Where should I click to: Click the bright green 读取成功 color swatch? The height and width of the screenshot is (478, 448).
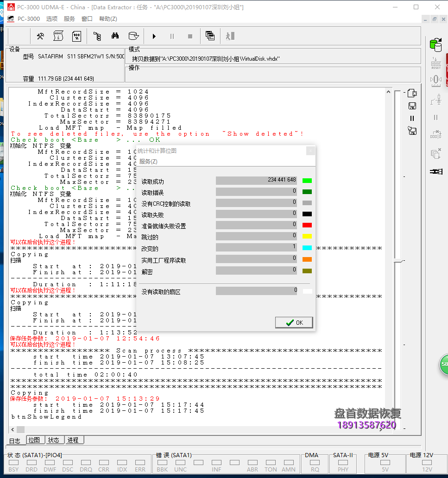[x=307, y=181]
